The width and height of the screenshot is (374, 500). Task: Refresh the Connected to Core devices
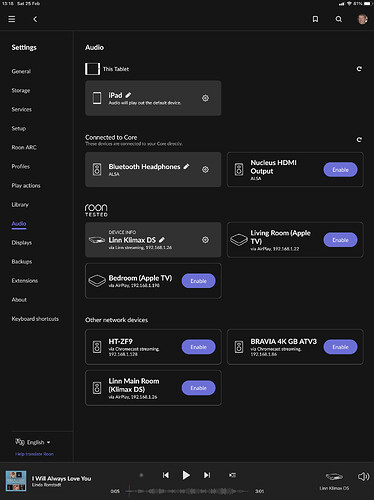pyautogui.click(x=359, y=139)
